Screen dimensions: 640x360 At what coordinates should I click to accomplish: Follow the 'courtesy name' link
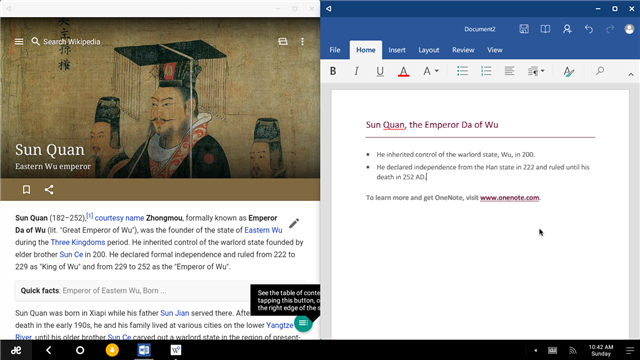(119, 218)
